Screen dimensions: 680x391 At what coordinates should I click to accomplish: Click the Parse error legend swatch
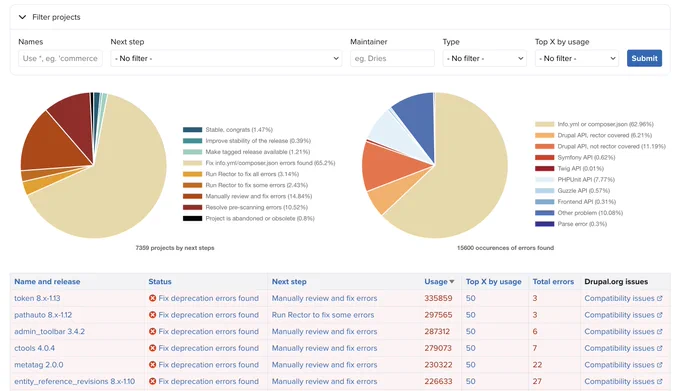point(545,224)
